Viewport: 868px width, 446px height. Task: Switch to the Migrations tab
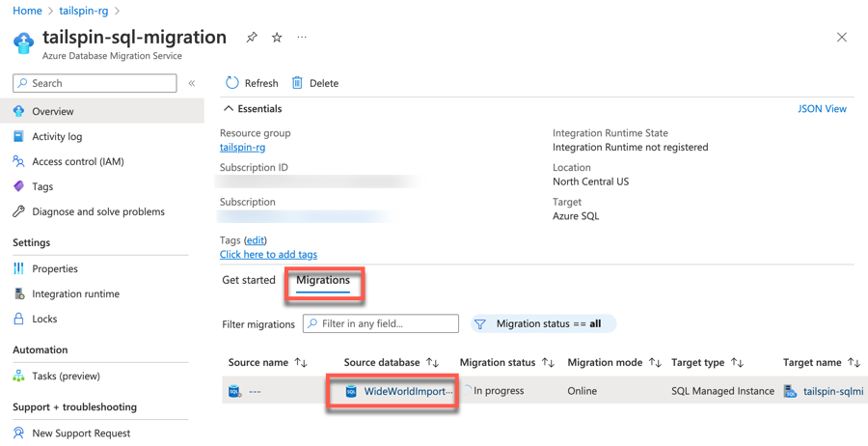[x=323, y=280]
